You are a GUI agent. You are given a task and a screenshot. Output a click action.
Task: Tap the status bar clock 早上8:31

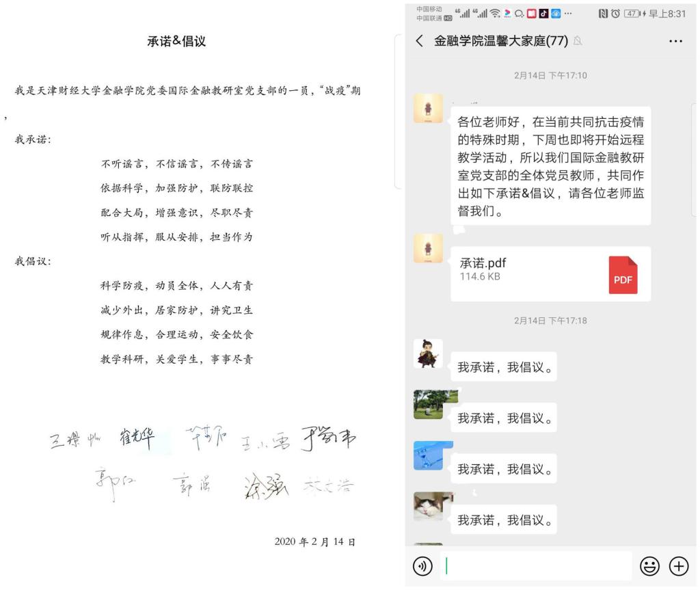[x=667, y=14]
